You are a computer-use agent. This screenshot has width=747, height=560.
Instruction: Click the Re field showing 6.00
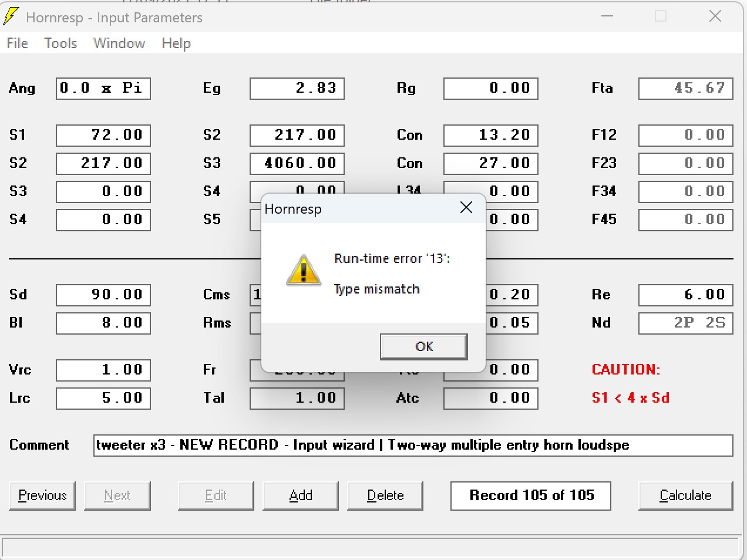pos(686,295)
